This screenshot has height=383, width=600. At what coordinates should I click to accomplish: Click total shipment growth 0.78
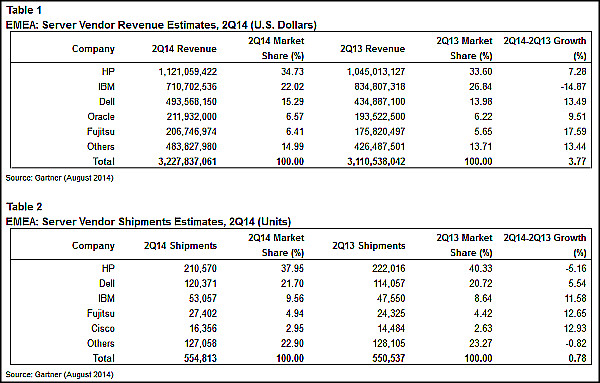pyautogui.click(x=577, y=358)
